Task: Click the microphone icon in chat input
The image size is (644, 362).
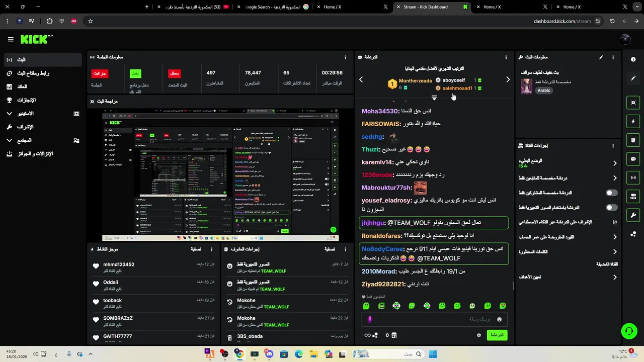Action: tap(370, 319)
